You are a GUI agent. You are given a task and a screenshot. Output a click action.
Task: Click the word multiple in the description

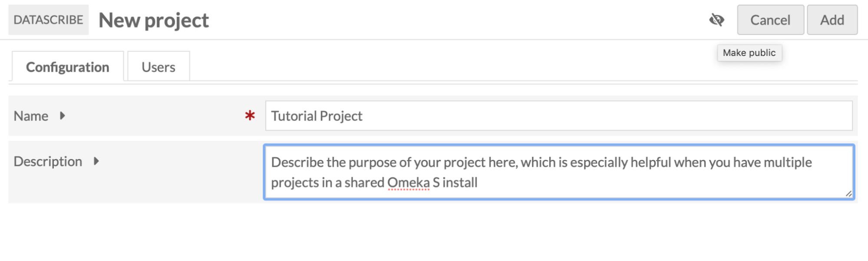coord(788,162)
